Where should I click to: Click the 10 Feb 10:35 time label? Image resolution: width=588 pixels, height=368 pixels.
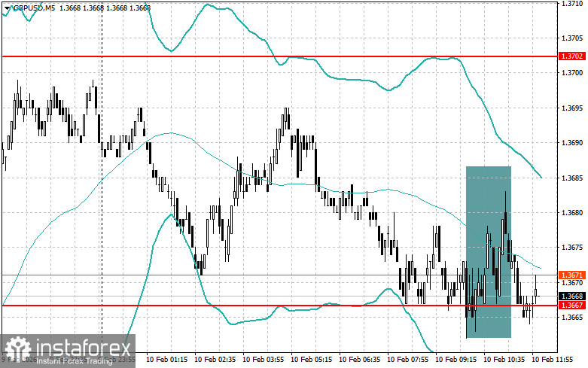pyautogui.click(x=504, y=360)
